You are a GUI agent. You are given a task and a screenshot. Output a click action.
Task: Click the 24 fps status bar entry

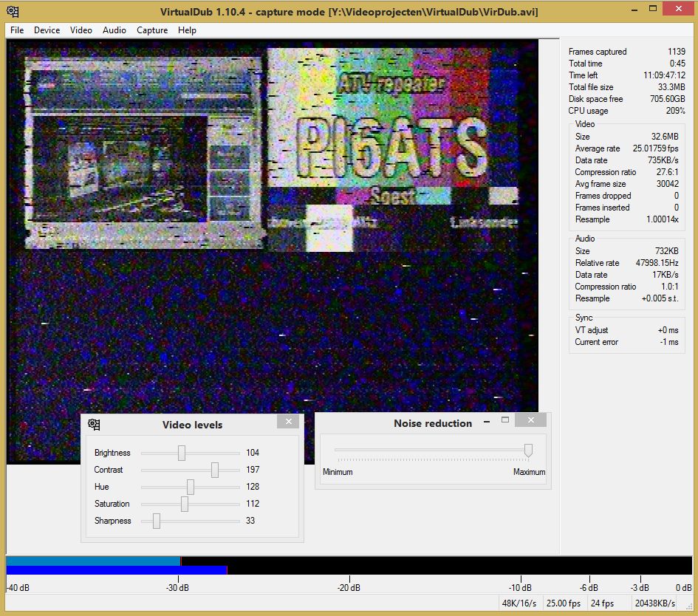[602, 603]
